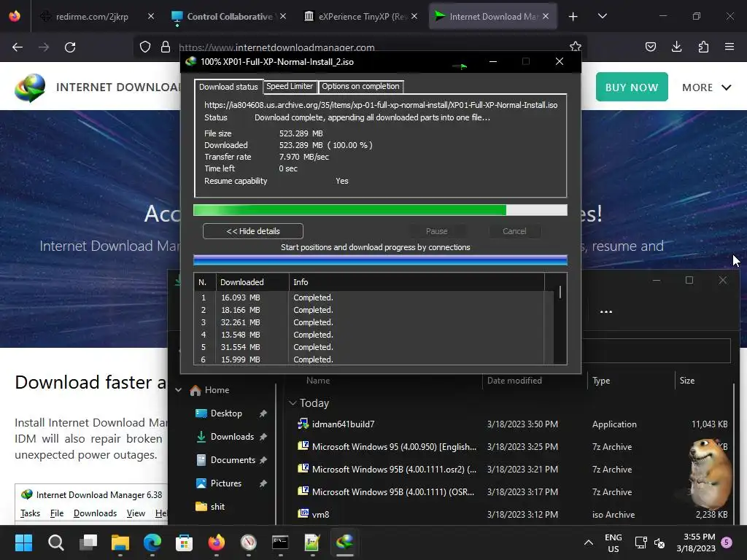Select the Download status tab
This screenshot has height=560, width=747.
pyautogui.click(x=228, y=87)
